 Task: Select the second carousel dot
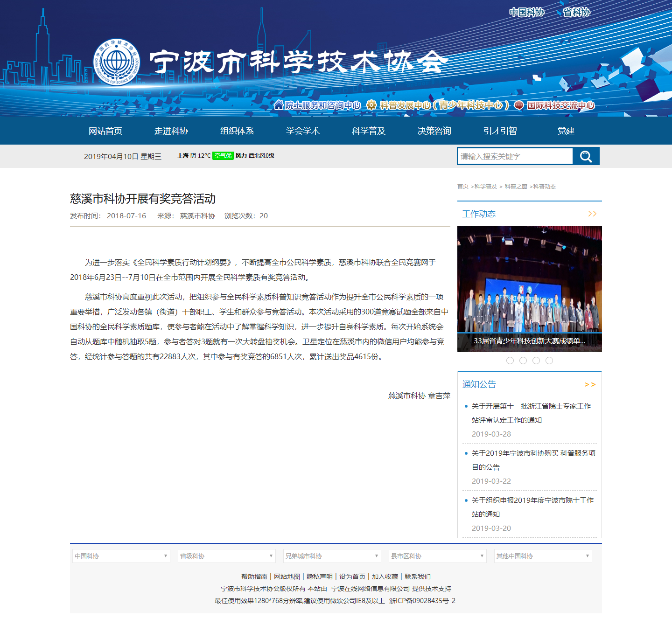point(523,361)
